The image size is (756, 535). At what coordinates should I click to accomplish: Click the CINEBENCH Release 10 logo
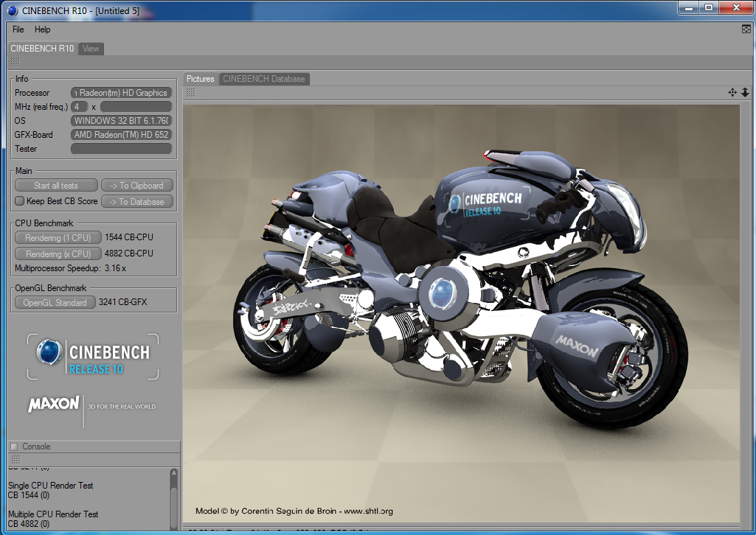coord(93,357)
